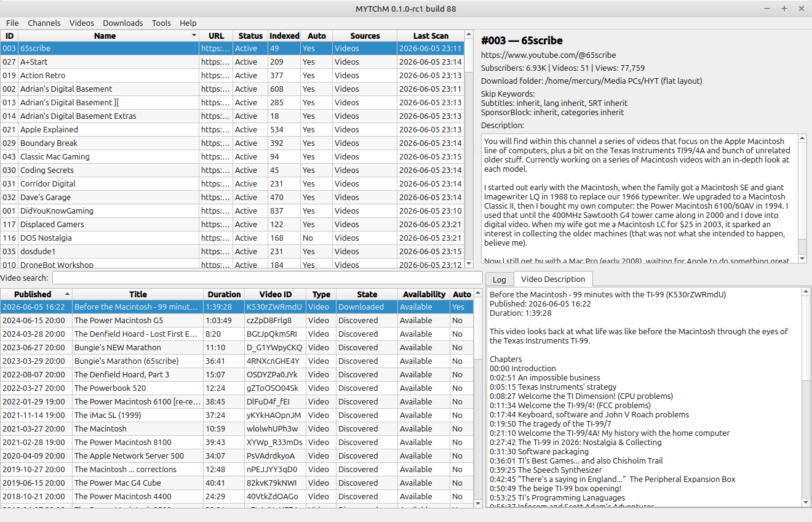Select the DidYouKnowGaming channel
The height and width of the screenshot is (522, 812).
pyautogui.click(x=232, y=211)
